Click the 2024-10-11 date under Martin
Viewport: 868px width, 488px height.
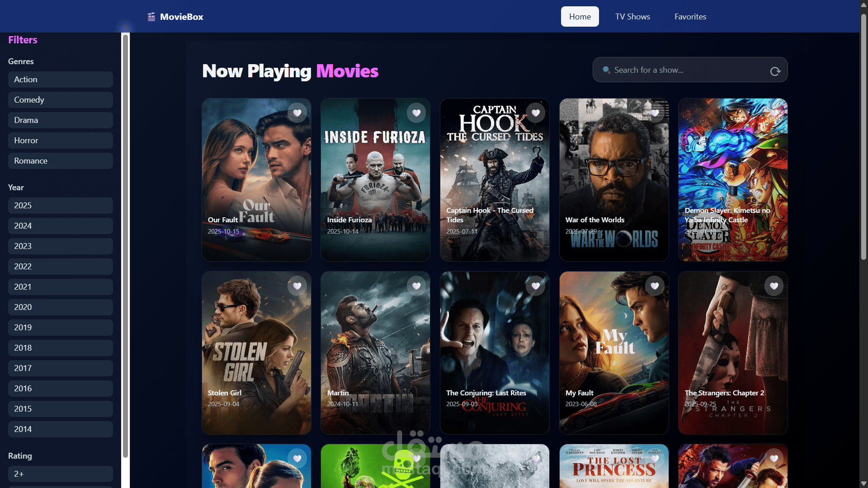click(x=342, y=404)
